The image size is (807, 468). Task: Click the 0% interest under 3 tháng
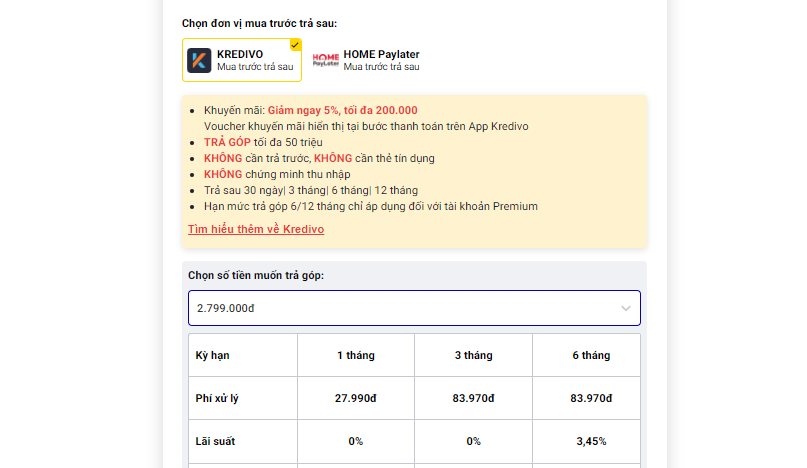coord(473,441)
